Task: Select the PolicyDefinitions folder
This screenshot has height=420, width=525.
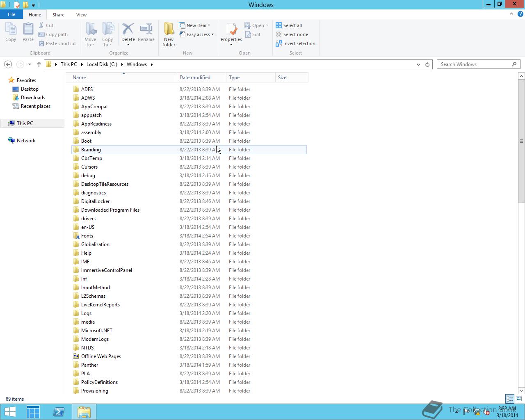Action: pyautogui.click(x=99, y=382)
